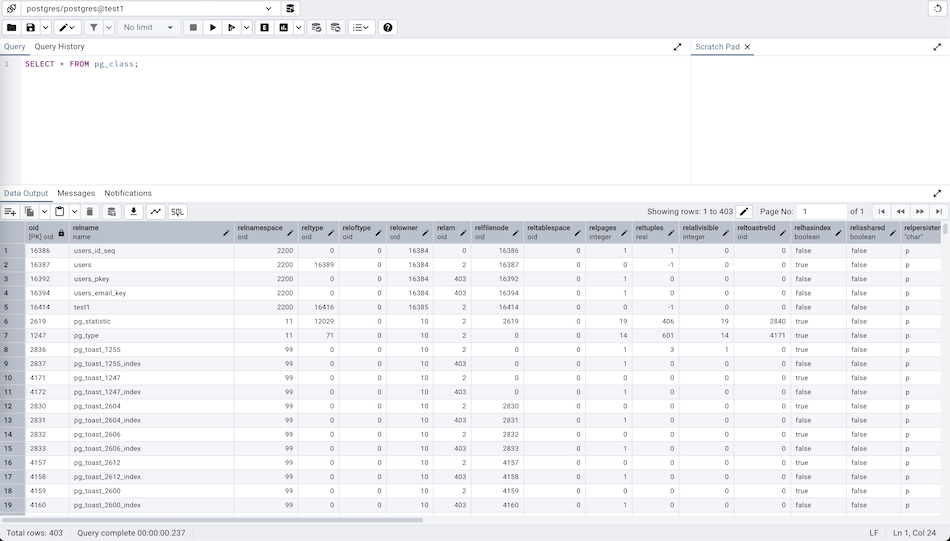Click the delete row trash icon
Image resolution: width=950 pixels, height=541 pixels.
click(90, 212)
